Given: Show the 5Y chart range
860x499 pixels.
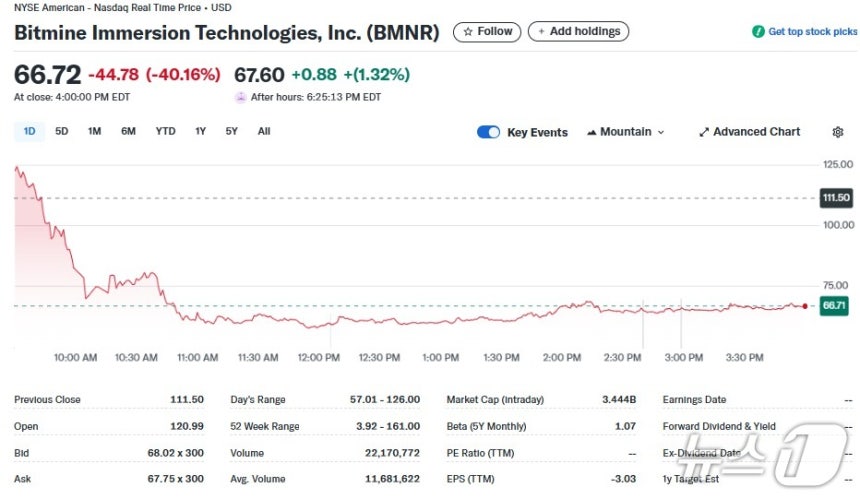Looking at the screenshot, I should [231, 132].
